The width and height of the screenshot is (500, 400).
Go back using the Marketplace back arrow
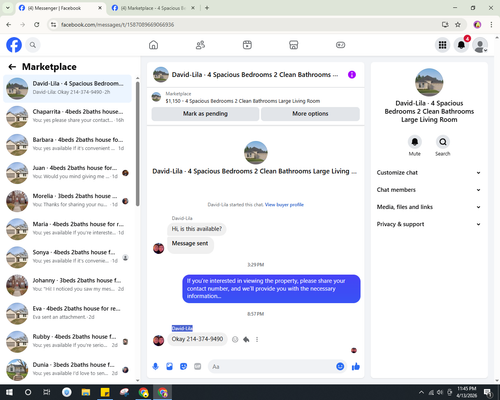point(12,67)
